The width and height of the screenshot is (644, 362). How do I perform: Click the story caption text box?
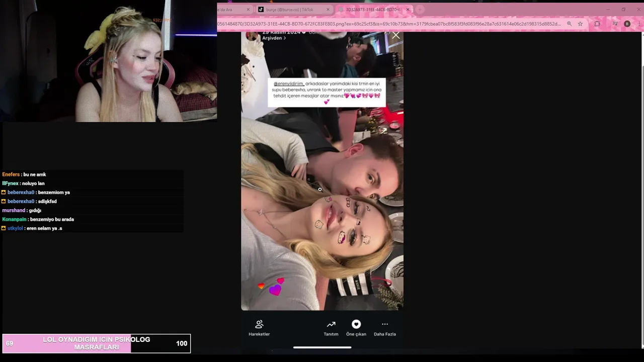click(x=327, y=93)
